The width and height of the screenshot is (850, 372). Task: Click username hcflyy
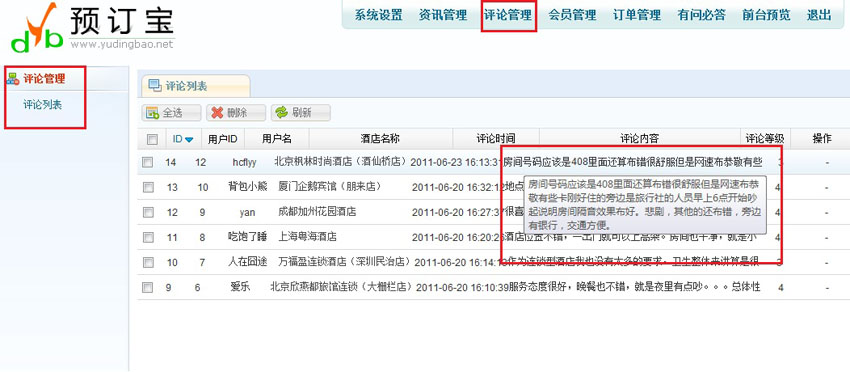[x=244, y=162]
